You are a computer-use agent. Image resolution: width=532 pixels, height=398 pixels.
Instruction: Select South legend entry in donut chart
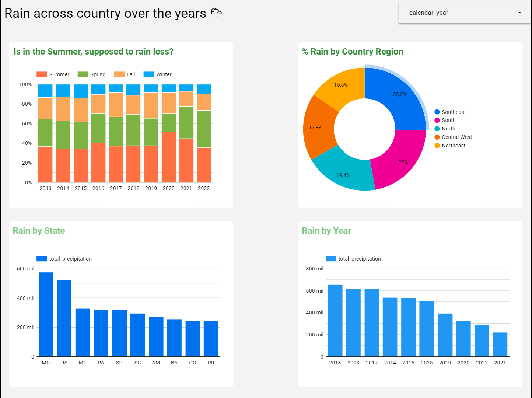445,120
